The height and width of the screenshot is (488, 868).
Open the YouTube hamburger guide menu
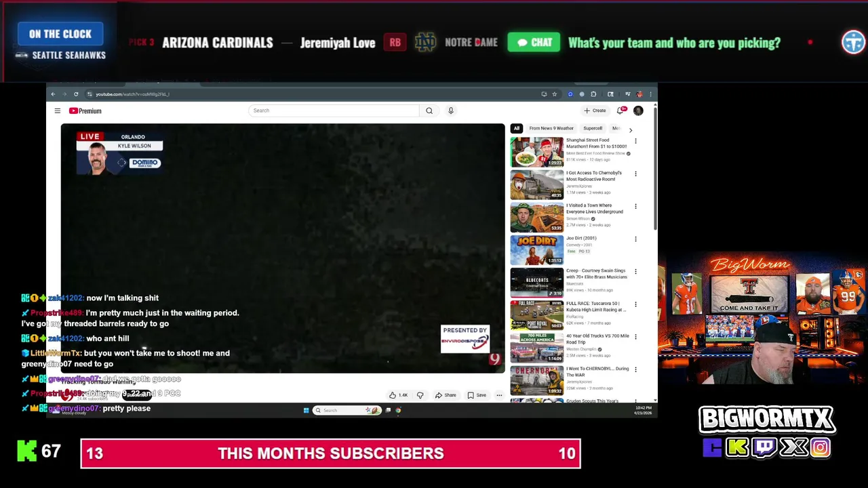tap(58, 111)
